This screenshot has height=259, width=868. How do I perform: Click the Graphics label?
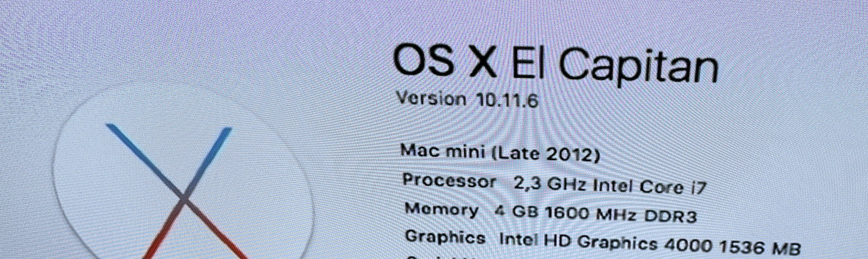(445, 238)
